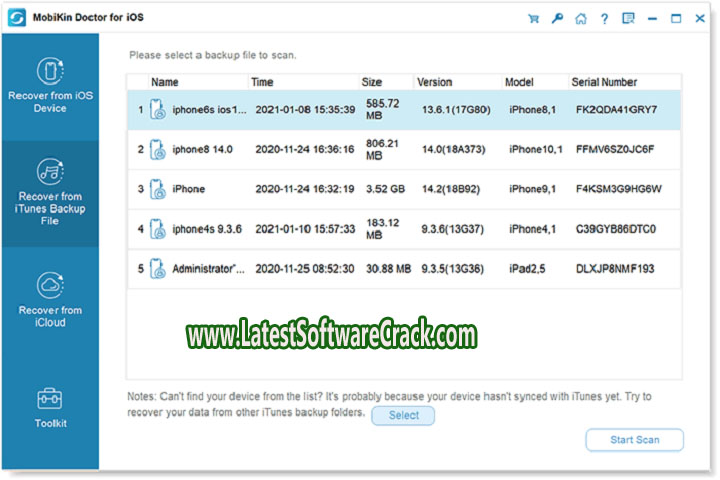Click serial number DLXJP8NMF193
The height and width of the screenshot is (480, 720).
pos(615,269)
